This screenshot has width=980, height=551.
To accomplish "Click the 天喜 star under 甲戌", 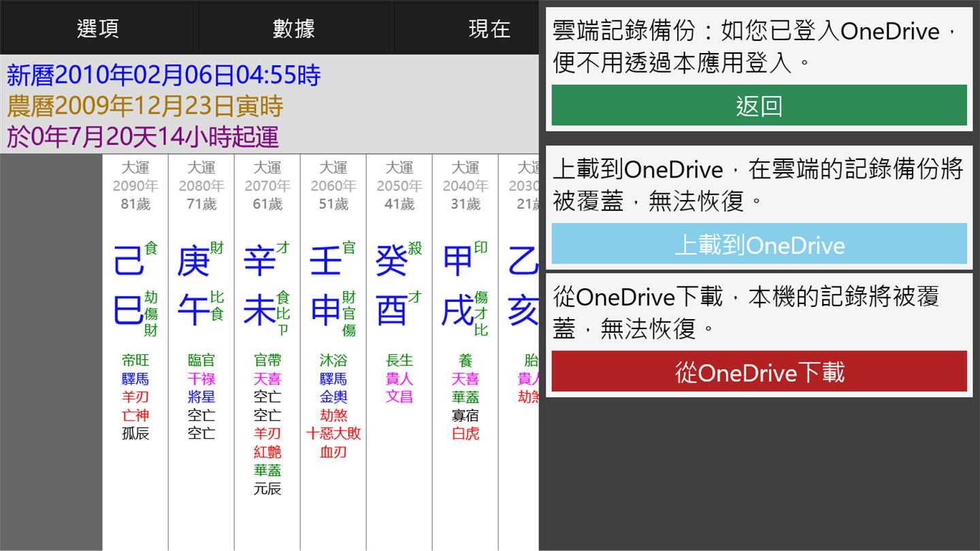I will click(x=465, y=379).
